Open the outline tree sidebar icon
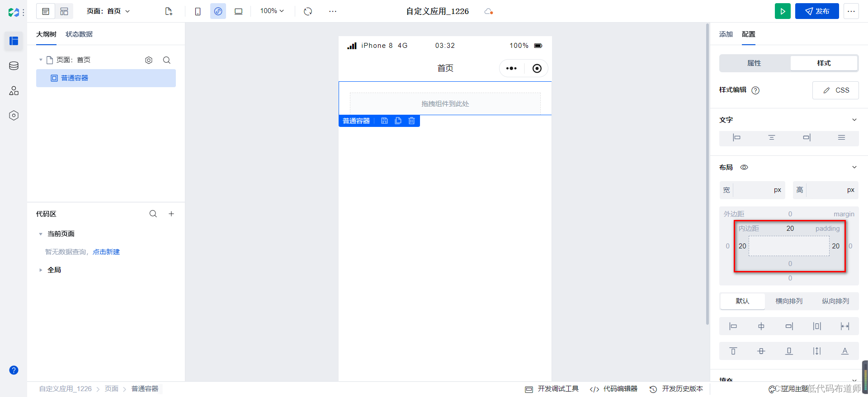868x397 pixels. pyautogui.click(x=14, y=41)
